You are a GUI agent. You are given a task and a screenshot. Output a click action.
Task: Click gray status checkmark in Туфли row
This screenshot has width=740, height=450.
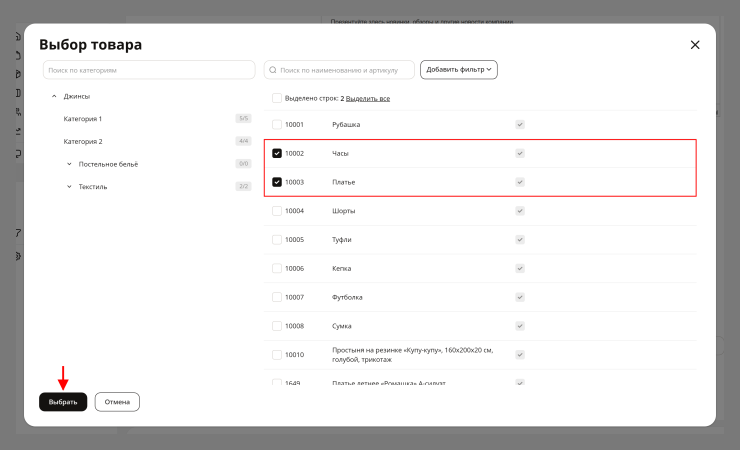click(x=520, y=240)
